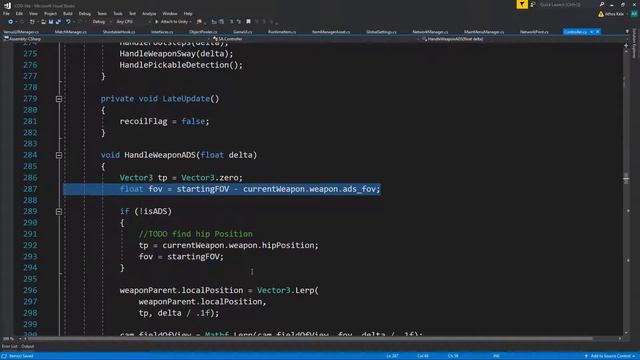Image resolution: width=640 pixels, height=360 pixels.
Task: Open the Project menu
Action: (50, 13)
